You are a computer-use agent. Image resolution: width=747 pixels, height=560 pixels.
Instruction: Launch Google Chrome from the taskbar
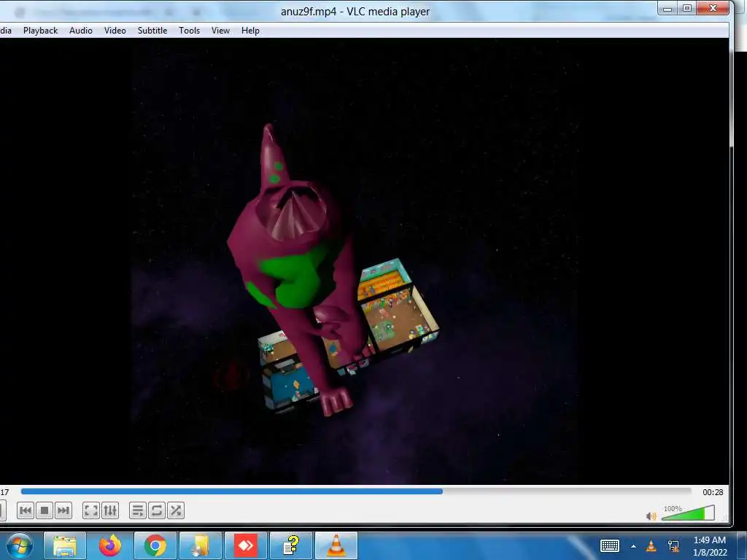coord(155,545)
